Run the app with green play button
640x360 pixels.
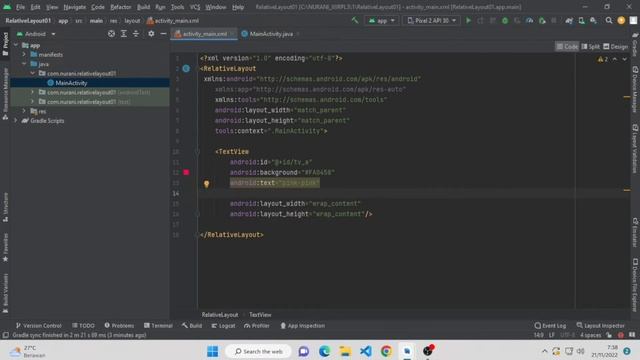[468, 20]
